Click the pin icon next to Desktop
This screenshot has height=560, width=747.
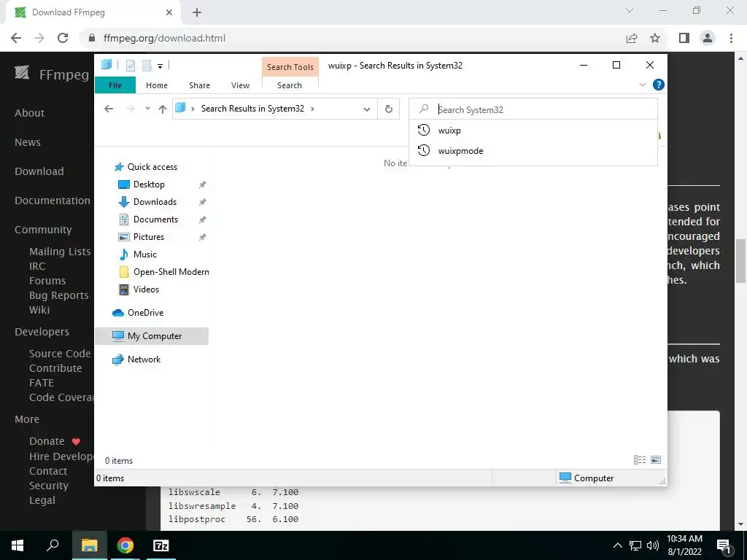point(203,184)
